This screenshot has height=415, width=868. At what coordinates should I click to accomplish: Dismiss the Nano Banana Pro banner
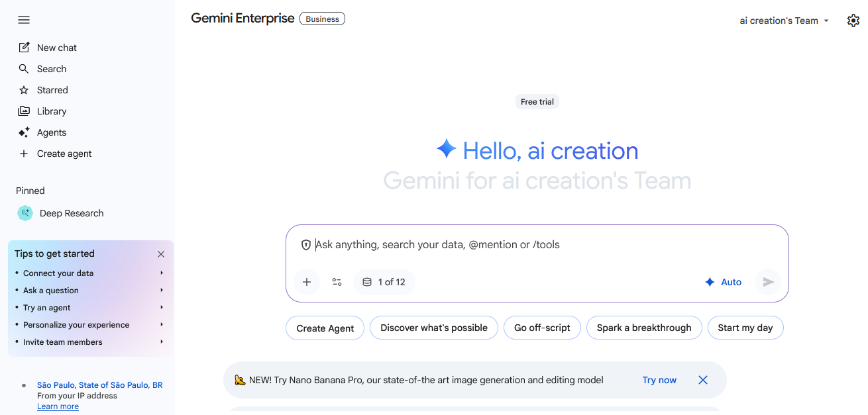[703, 380]
